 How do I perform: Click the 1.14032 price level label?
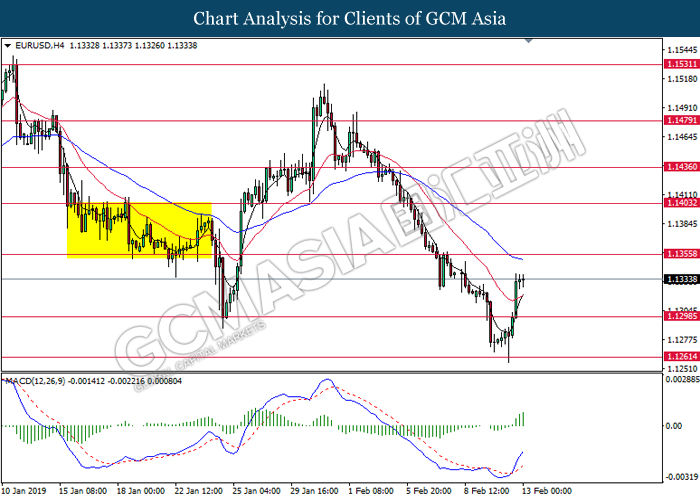coord(682,203)
